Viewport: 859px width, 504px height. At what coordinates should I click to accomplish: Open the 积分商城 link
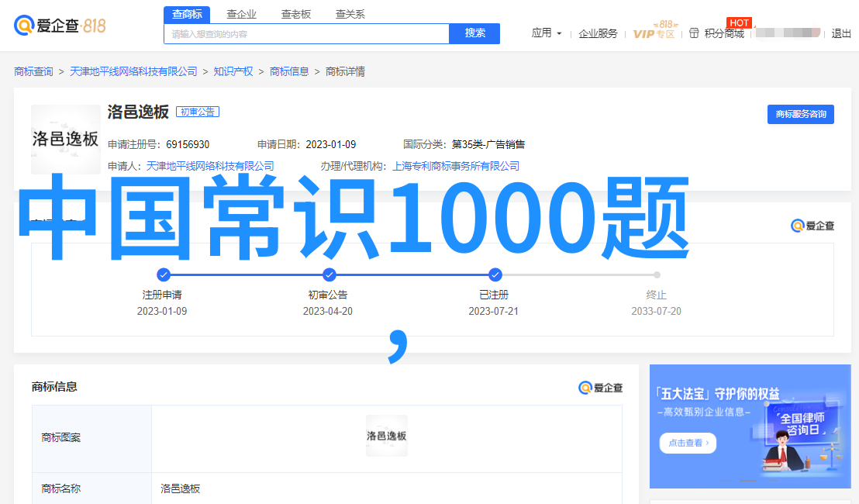(724, 34)
